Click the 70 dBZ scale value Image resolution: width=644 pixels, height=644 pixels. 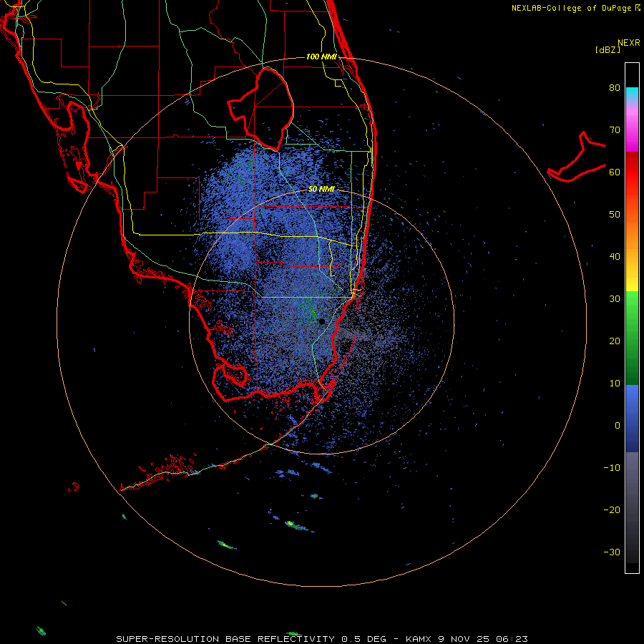tap(615, 130)
